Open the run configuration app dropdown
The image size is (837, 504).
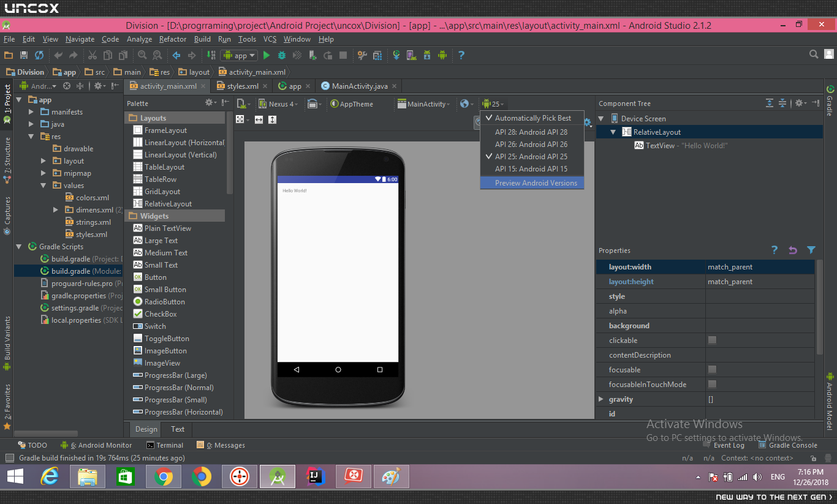point(238,55)
